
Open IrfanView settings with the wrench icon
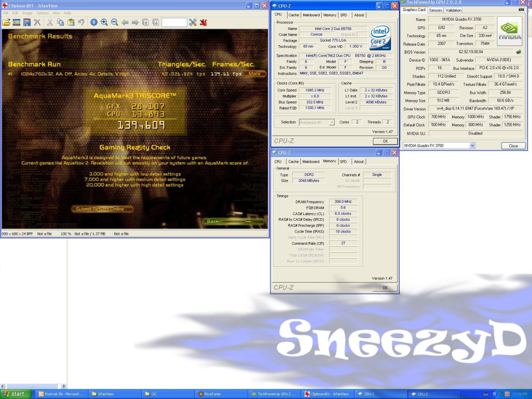point(193,22)
